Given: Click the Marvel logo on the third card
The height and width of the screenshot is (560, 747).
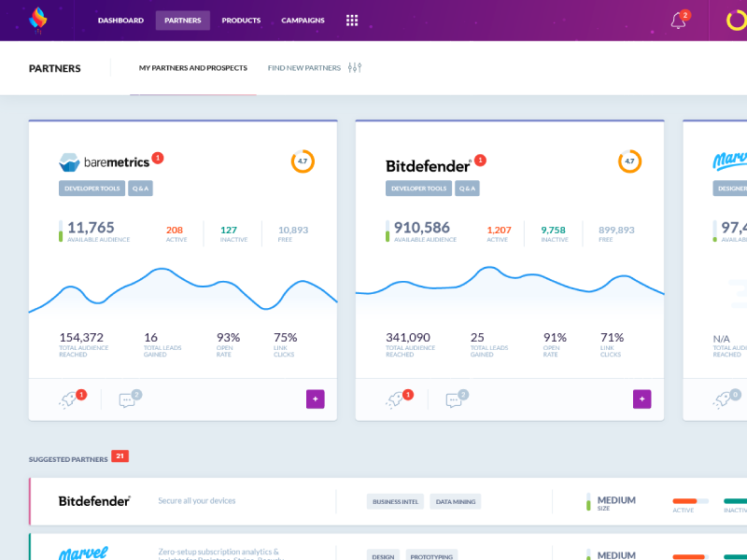Looking at the screenshot, I should click(x=730, y=161).
